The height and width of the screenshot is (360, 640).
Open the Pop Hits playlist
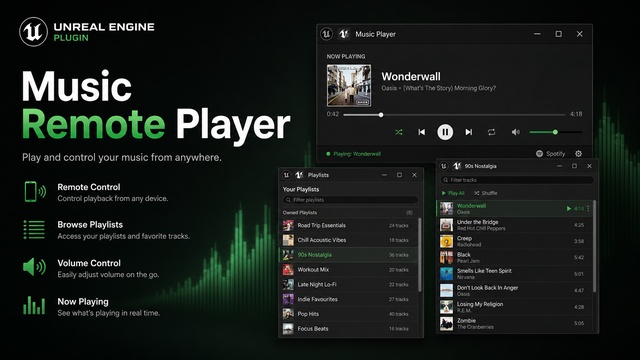point(349,314)
